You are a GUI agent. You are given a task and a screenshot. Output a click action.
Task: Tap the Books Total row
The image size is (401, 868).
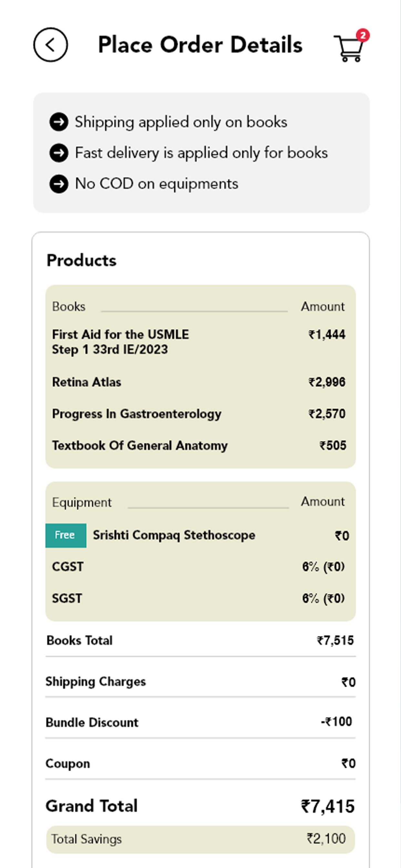[200, 640]
